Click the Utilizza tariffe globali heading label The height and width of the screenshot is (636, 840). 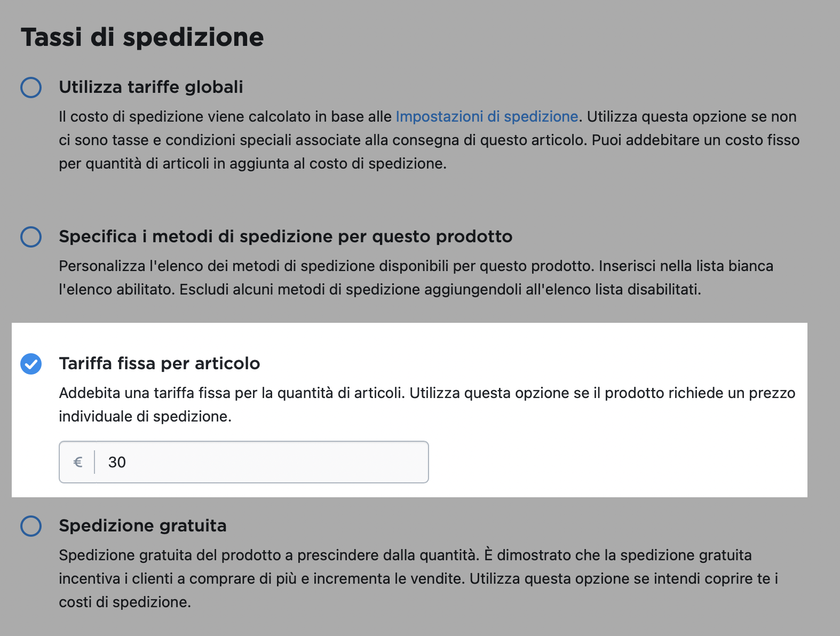pyautogui.click(x=151, y=87)
